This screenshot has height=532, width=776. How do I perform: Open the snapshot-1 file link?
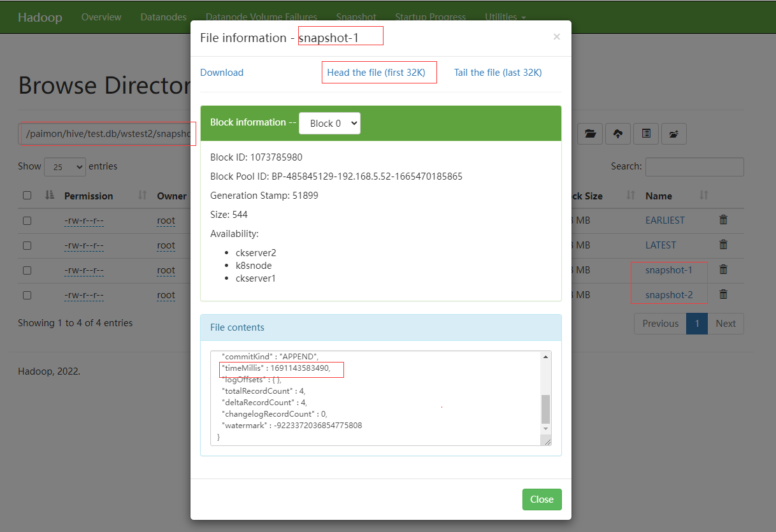point(668,270)
